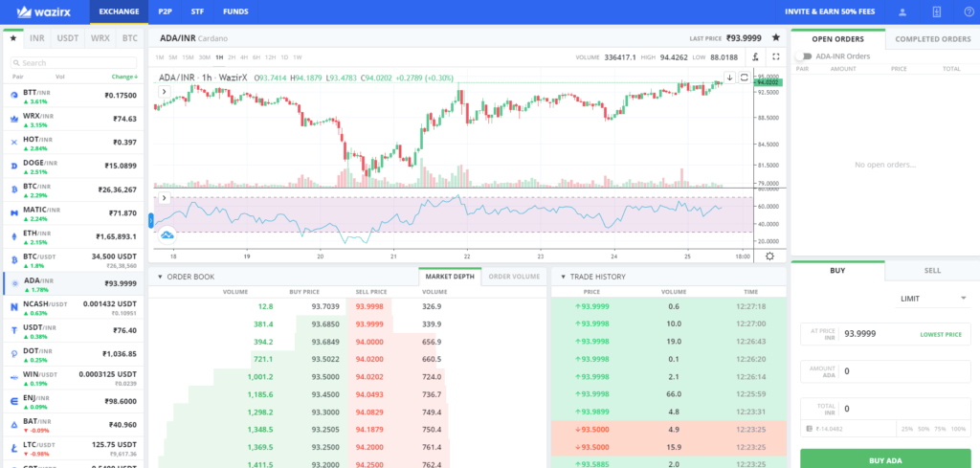This screenshot has height=468, width=980.
Task: Click the WazirX logo
Action: click(44, 11)
